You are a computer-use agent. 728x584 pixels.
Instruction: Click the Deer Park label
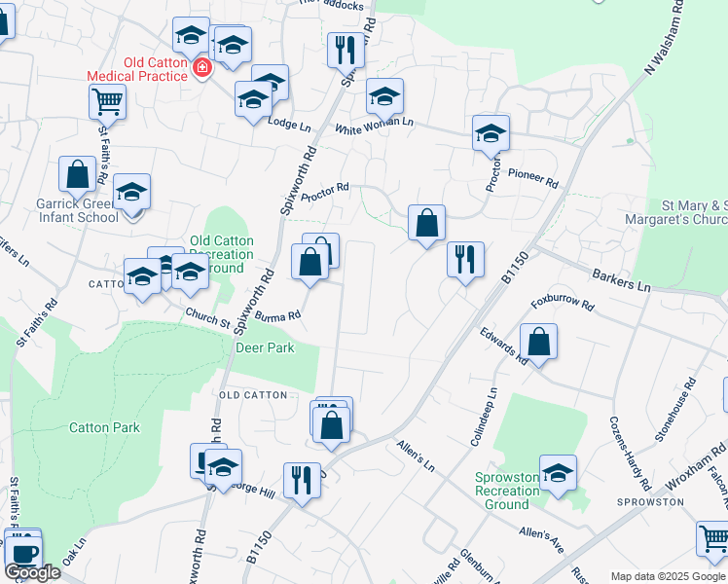[265, 347]
